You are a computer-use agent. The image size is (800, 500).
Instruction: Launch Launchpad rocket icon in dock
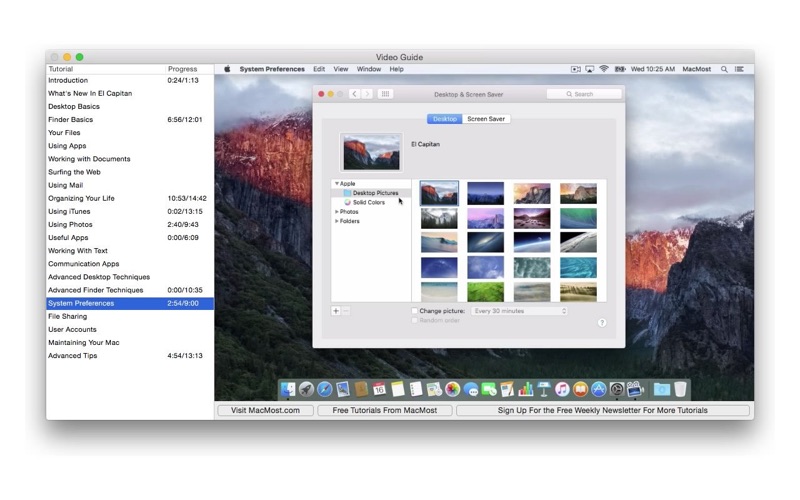(x=307, y=389)
